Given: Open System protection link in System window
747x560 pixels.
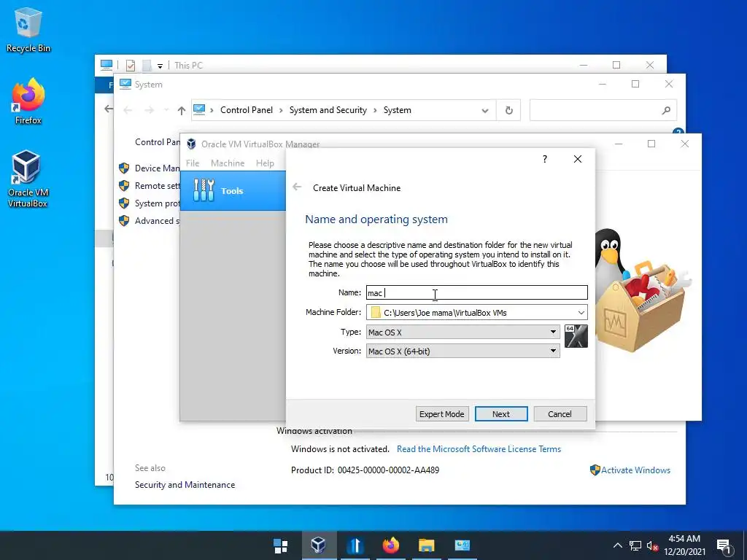Looking at the screenshot, I should coord(158,203).
